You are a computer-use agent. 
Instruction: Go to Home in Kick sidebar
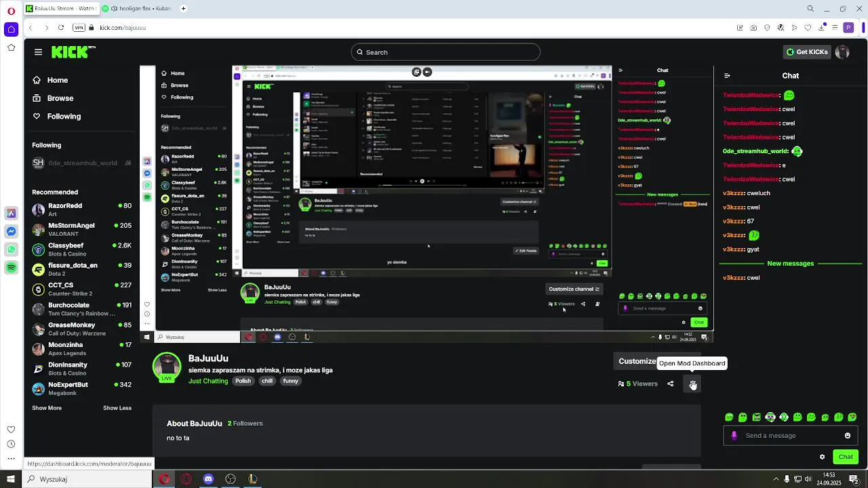[50, 80]
